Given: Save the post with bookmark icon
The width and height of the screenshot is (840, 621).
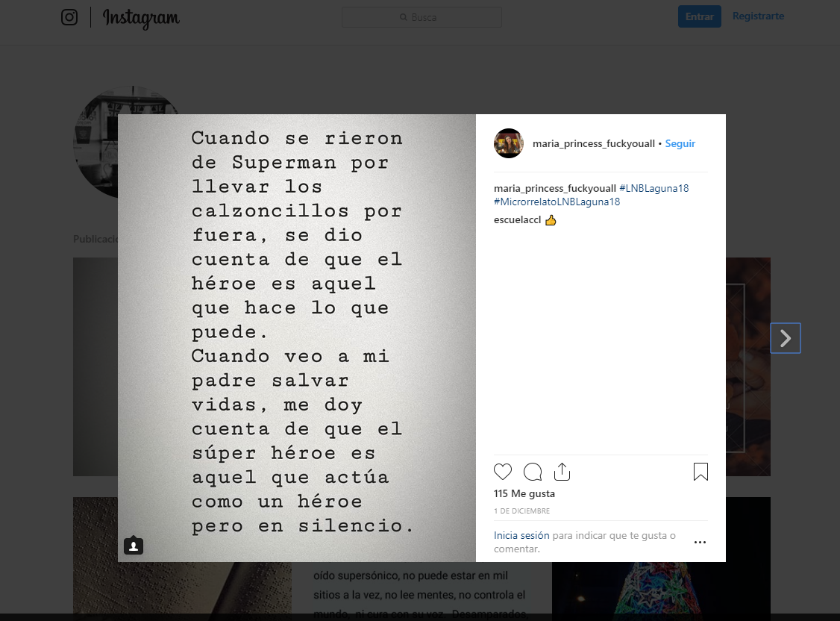Looking at the screenshot, I should (700, 472).
